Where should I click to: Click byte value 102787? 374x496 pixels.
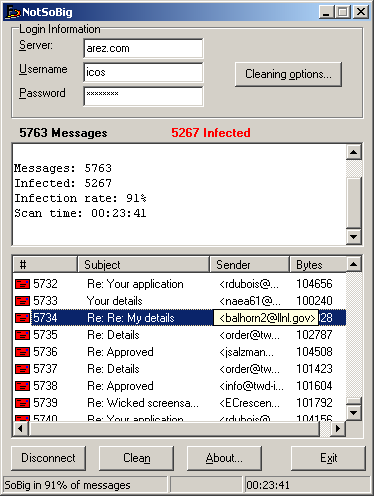pyautogui.click(x=314, y=335)
